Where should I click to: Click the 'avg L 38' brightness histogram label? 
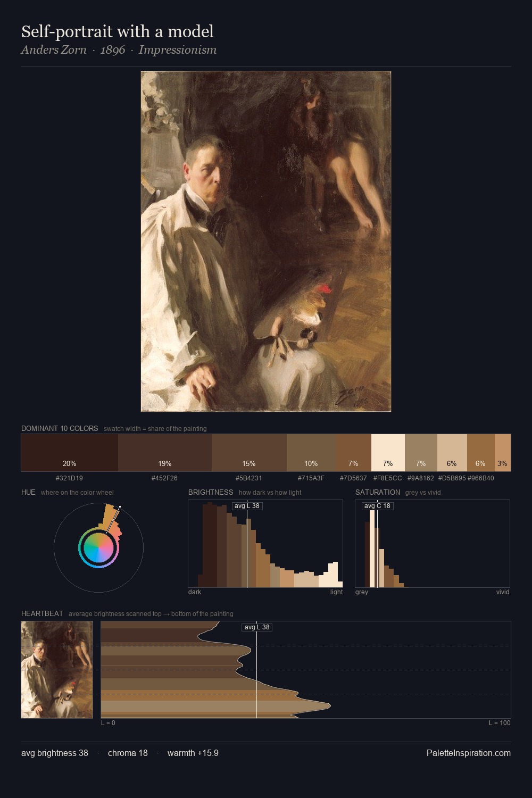tap(247, 506)
